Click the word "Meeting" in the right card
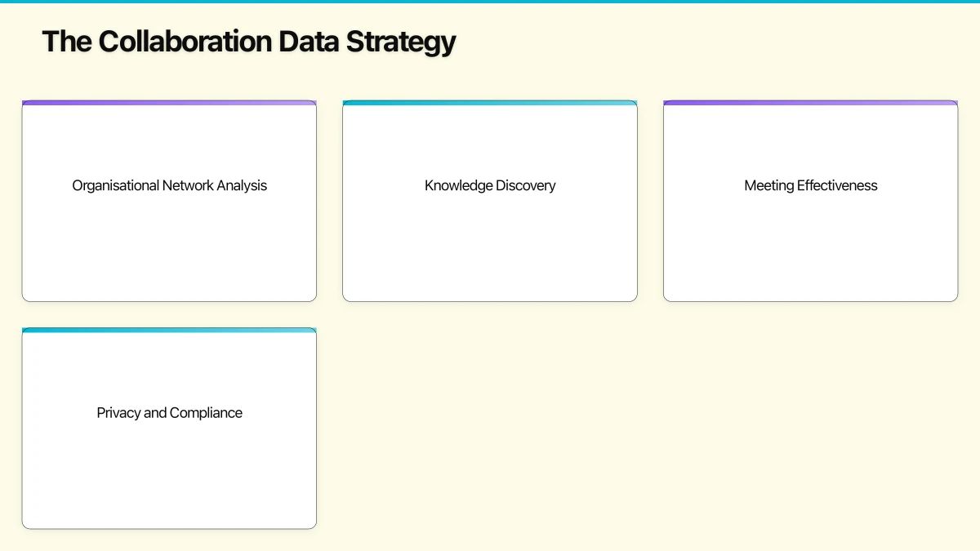980x551 pixels. click(768, 186)
